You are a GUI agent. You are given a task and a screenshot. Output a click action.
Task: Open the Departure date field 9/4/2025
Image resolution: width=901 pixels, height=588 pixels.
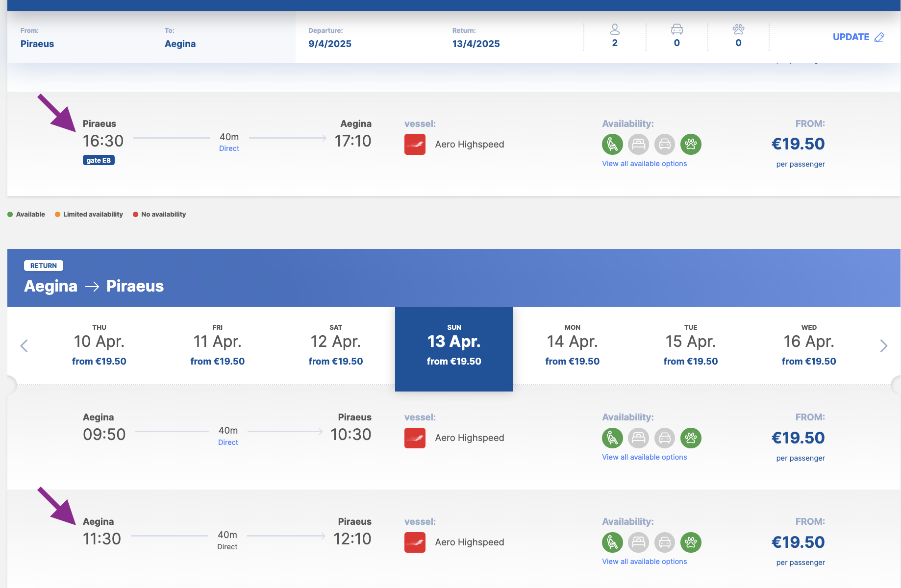point(330,44)
